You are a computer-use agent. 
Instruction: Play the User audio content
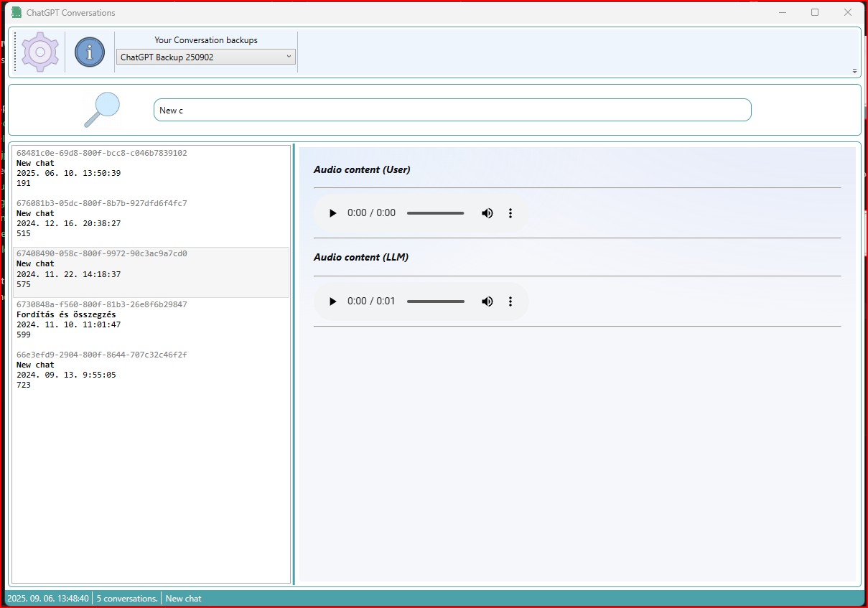[x=332, y=213]
